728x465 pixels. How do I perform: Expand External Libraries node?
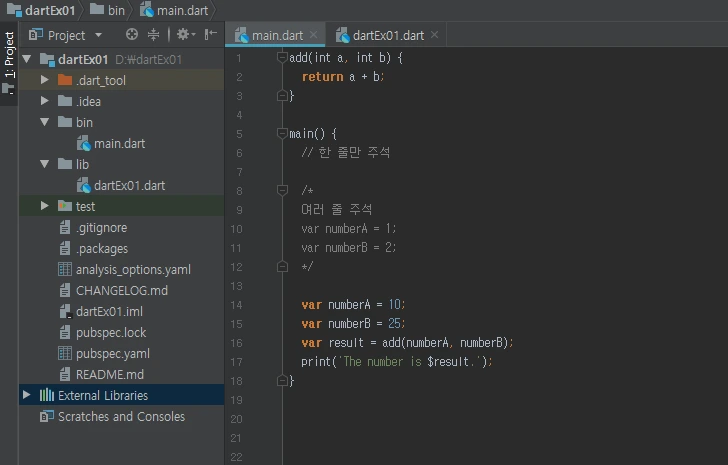(x=26, y=395)
